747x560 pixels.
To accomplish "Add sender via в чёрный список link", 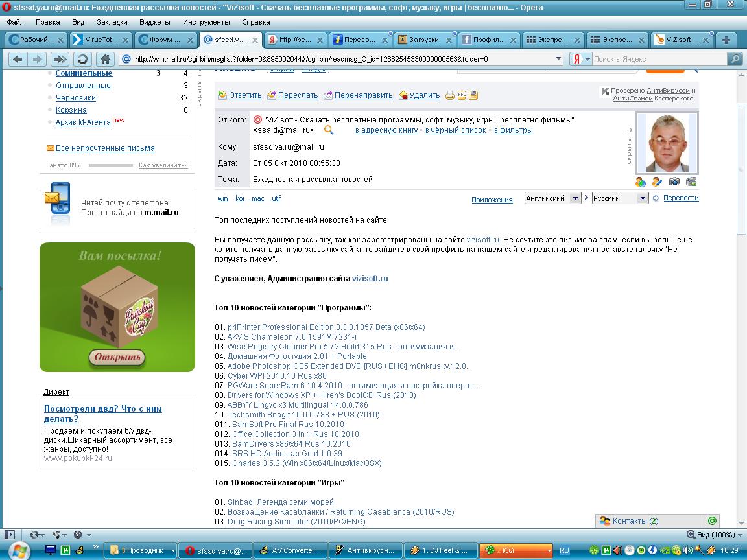I will point(455,130).
